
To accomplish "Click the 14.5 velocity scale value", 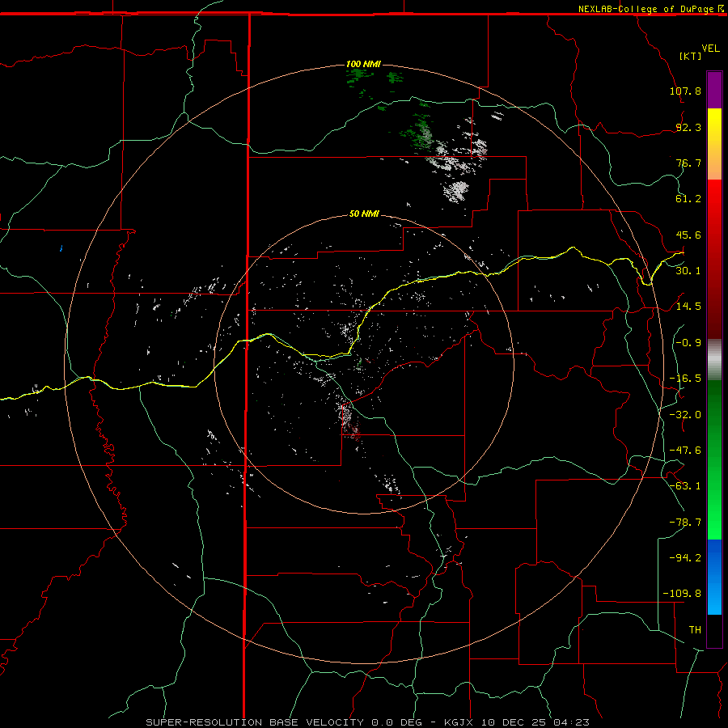I will tap(688, 307).
